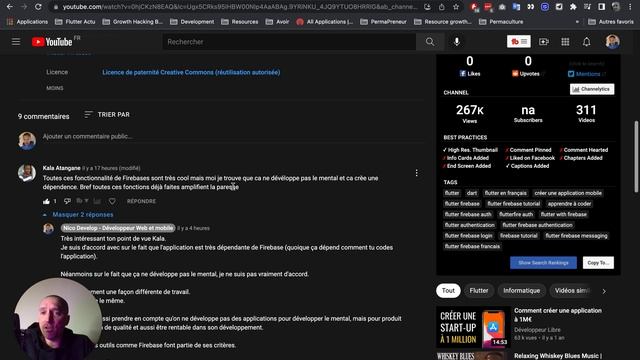Open the 1M€ start-up video thumbnail
Screen dimensions: 640x360
click(x=473, y=327)
